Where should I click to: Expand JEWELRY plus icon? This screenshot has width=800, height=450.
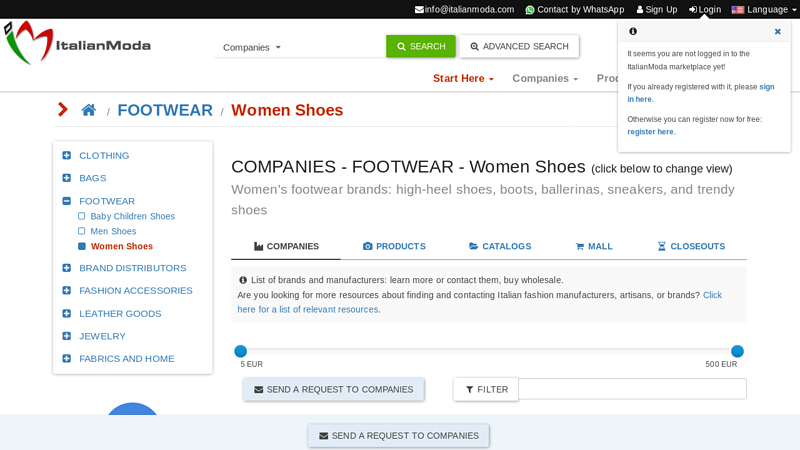[66, 336]
